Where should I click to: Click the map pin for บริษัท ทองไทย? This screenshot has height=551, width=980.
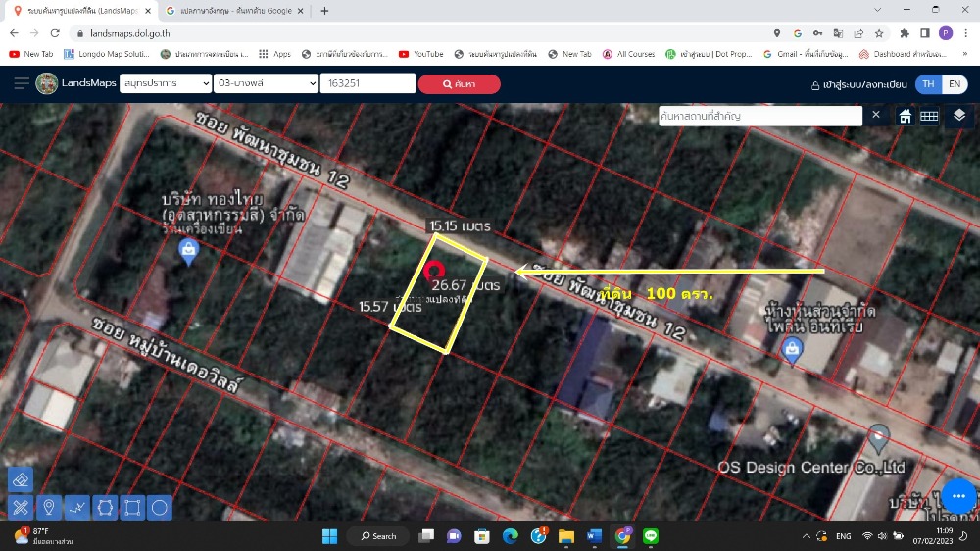[x=188, y=252]
